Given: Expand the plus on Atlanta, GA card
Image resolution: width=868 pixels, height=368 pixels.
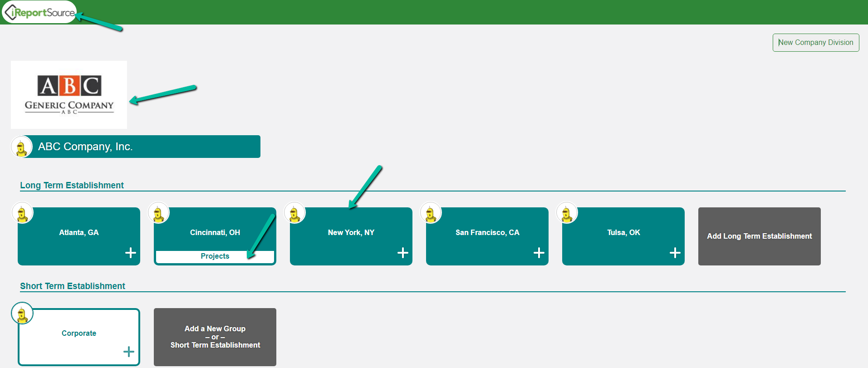Looking at the screenshot, I should [x=131, y=253].
